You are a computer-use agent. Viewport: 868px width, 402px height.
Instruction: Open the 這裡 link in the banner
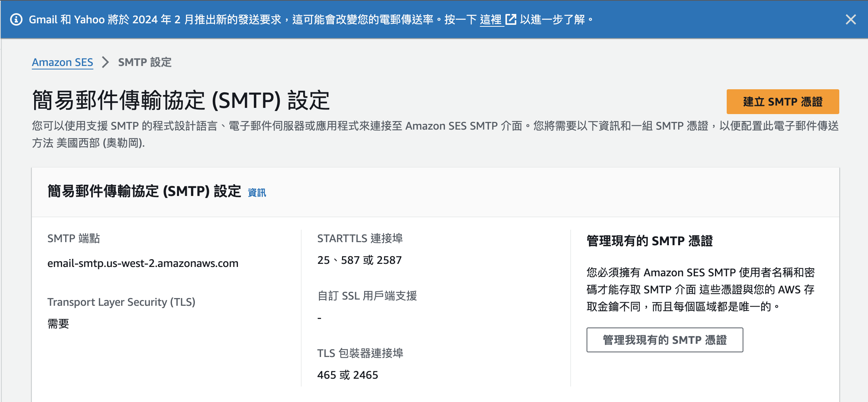(491, 19)
